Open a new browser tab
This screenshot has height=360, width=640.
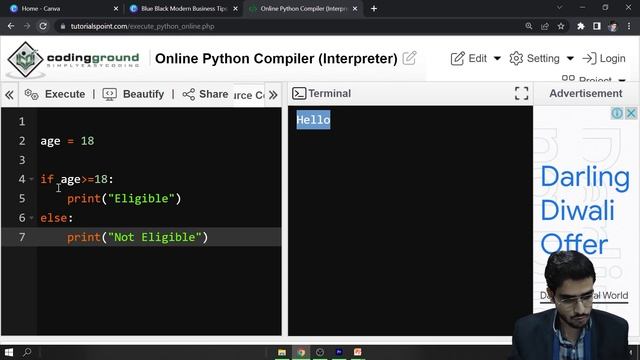pos(374,9)
